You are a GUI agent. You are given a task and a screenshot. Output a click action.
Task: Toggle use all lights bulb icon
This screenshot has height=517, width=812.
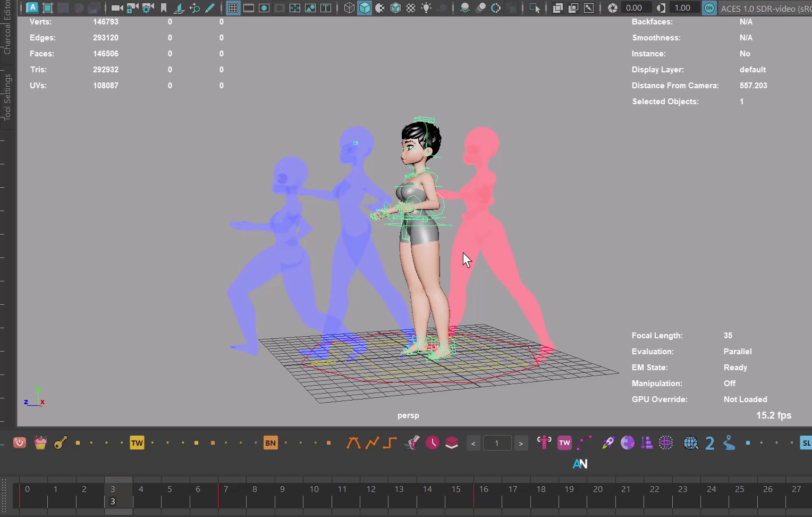426,8
